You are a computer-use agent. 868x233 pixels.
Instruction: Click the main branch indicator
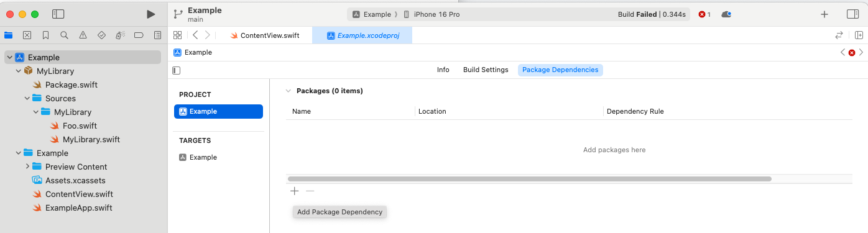195,19
